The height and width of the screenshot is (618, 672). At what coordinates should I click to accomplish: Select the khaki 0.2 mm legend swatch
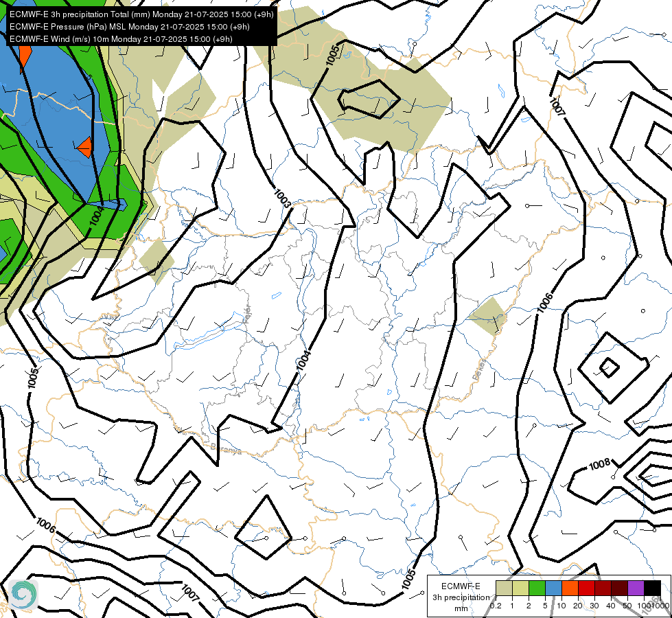(504, 588)
